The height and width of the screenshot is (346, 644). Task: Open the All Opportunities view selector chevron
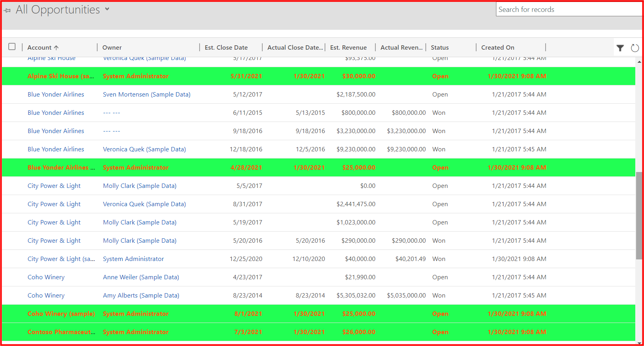pos(107,9)
